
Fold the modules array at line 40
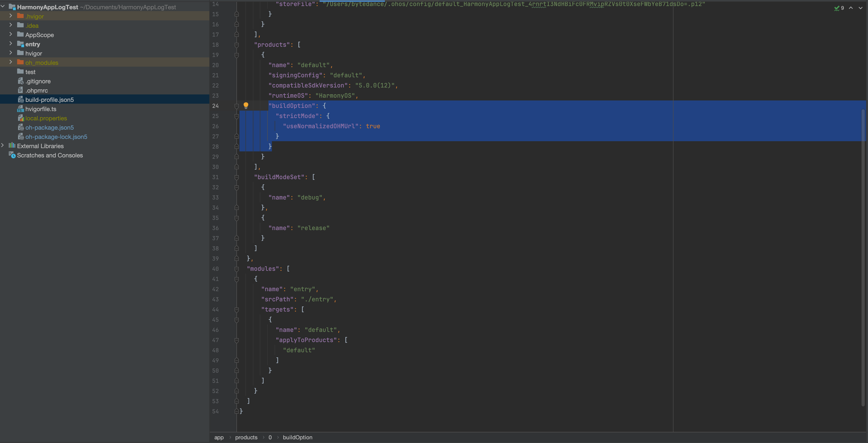pyautogui.click(x=236, y=269)
